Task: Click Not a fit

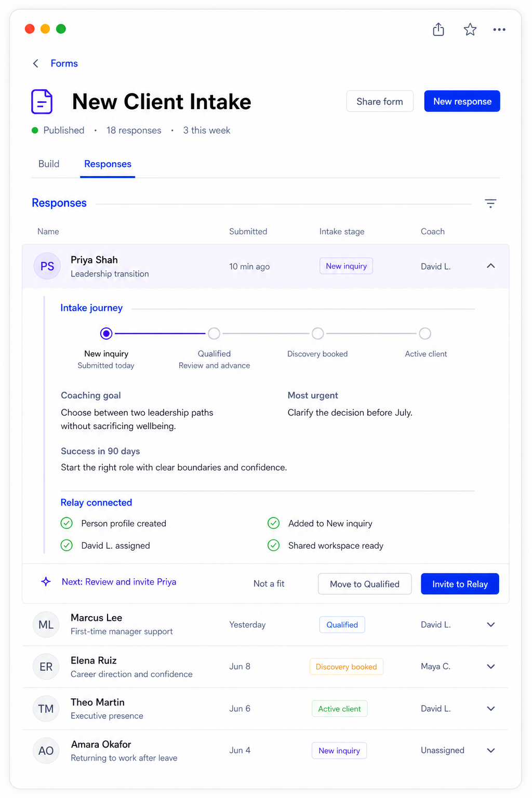Action: pyautogui.click(x=269, y=583)
